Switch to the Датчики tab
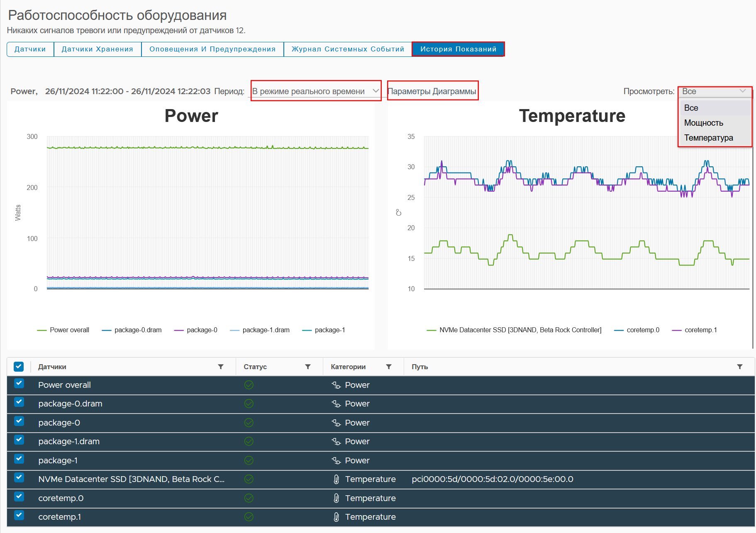The height and width of the screenshot is (533, 756). (x=30, y=49)
